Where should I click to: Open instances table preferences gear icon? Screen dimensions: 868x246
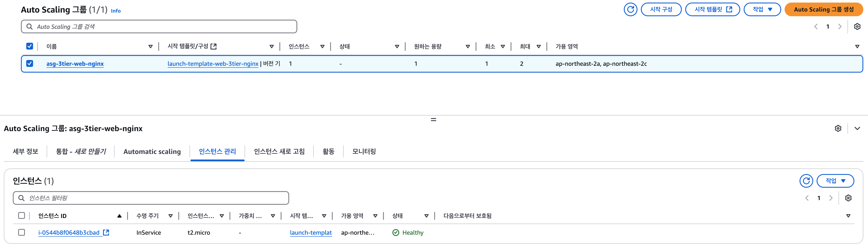point(848,198)
